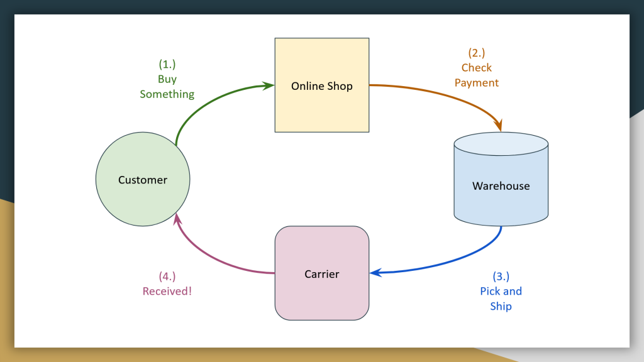This screenshot has height=362, width=644.
Task: Click the "(2.) Check Payment" text label
Action: click(477, 68)
